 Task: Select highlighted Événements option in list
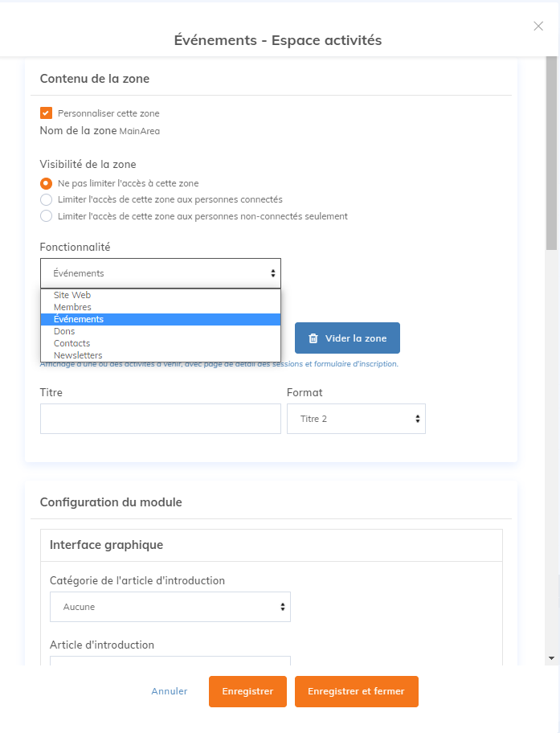[x=79, y=319]
